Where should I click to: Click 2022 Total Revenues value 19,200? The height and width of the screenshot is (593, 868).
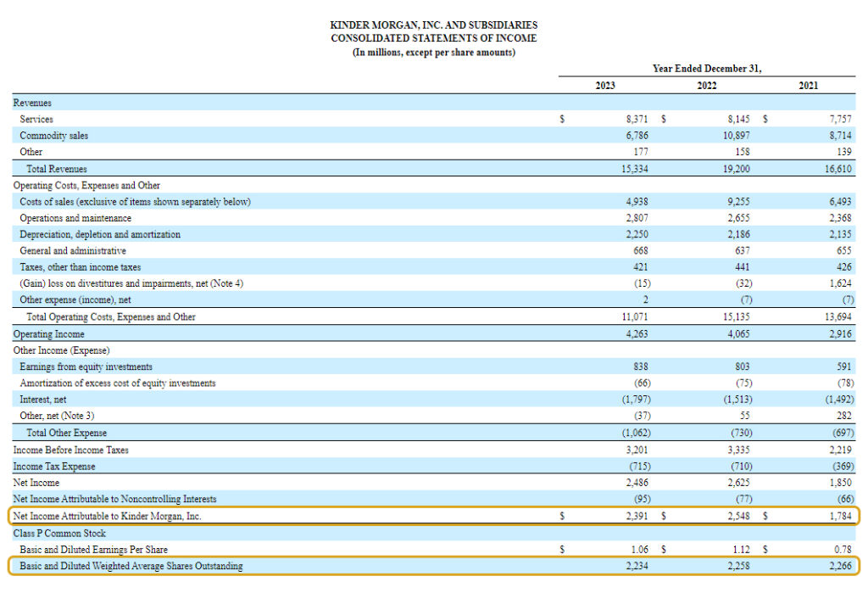pos(737,169)
